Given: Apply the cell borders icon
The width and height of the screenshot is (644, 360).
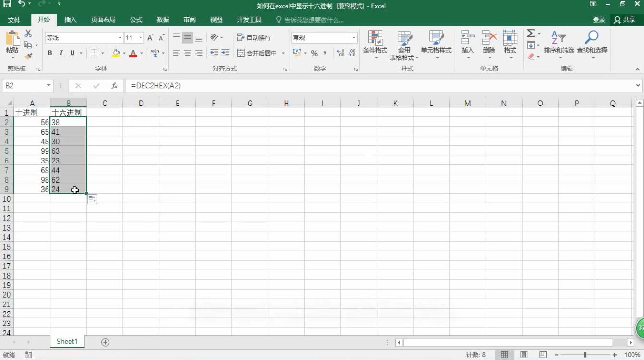Looking at the screenshot, I should tap(94, 53).
